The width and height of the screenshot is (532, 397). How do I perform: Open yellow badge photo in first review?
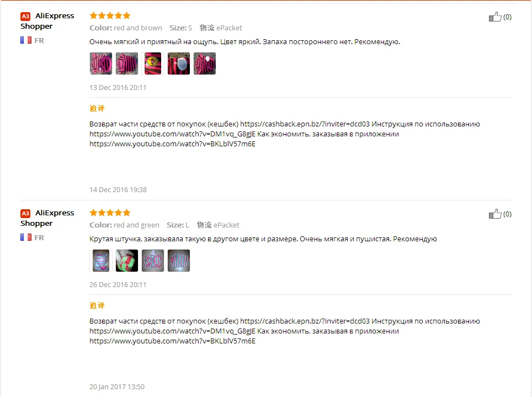click(153, 63)
